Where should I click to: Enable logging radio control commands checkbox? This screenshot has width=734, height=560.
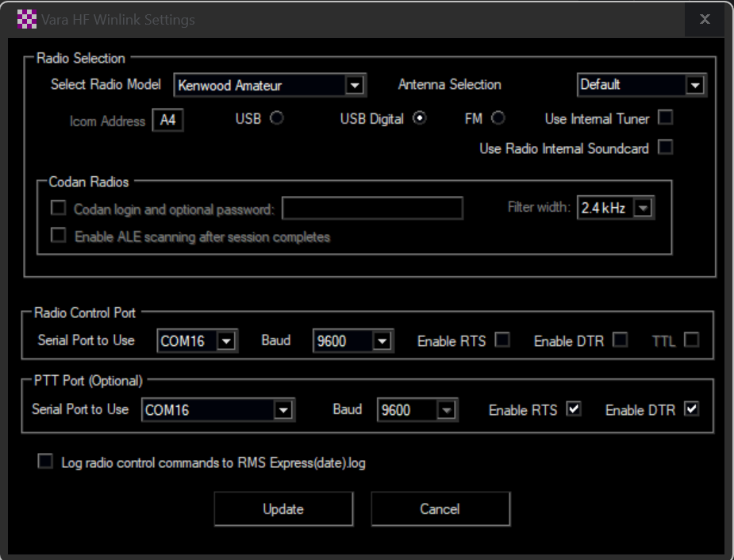pyautogui.click(x=45, y=462)
